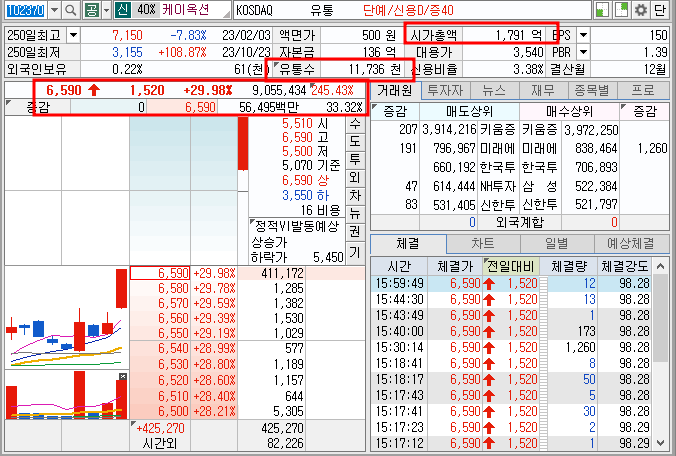This screenshot has height=456, width=676.
Task: Open the 종목별 tab
Action: (592, 91)
